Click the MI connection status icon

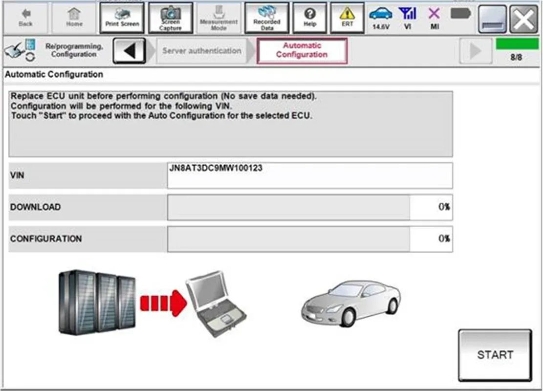click(x=434, y=18)
